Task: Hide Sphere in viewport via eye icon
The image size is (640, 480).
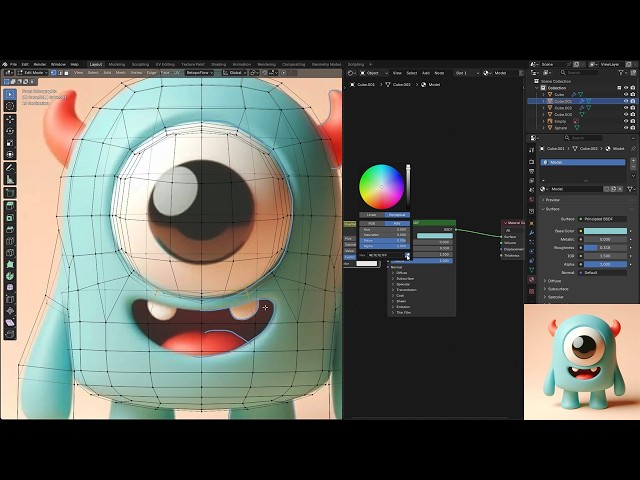Action: point(626,128)
